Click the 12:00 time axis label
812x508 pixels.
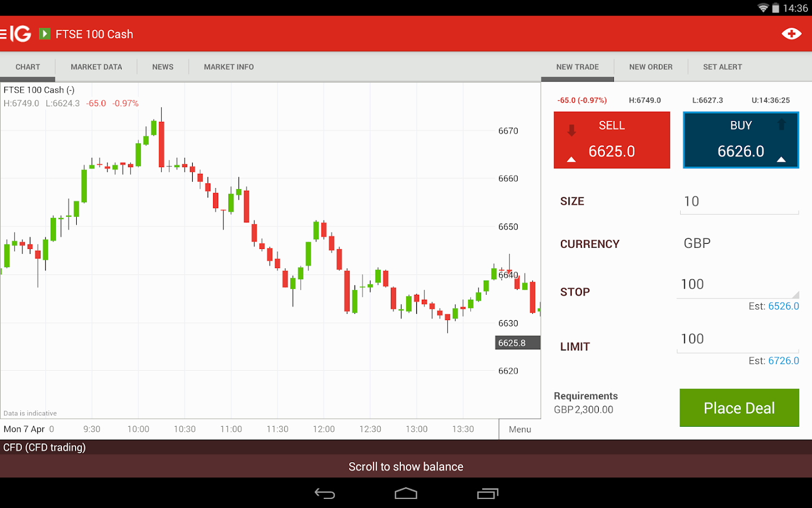coord(324,429)
